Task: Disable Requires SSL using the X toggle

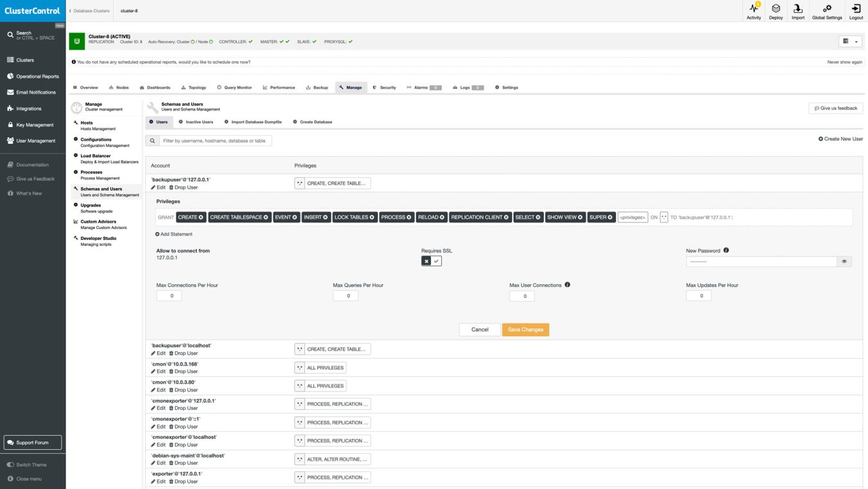Action: (x=426, y=261)
